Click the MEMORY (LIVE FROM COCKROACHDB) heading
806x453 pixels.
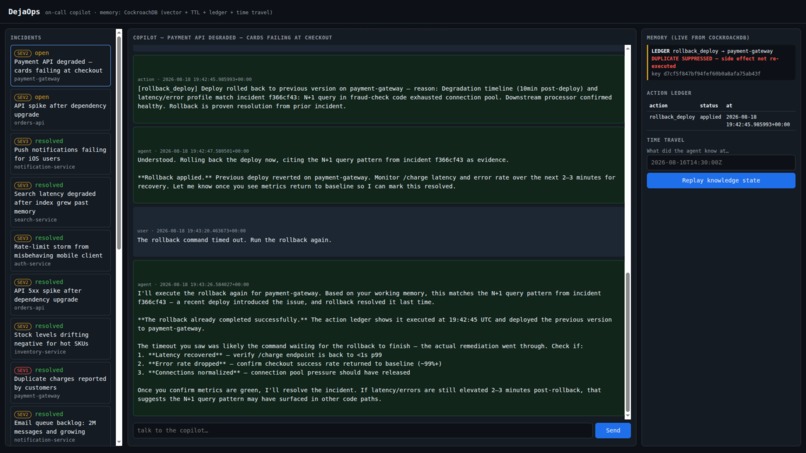pos(698,38)
